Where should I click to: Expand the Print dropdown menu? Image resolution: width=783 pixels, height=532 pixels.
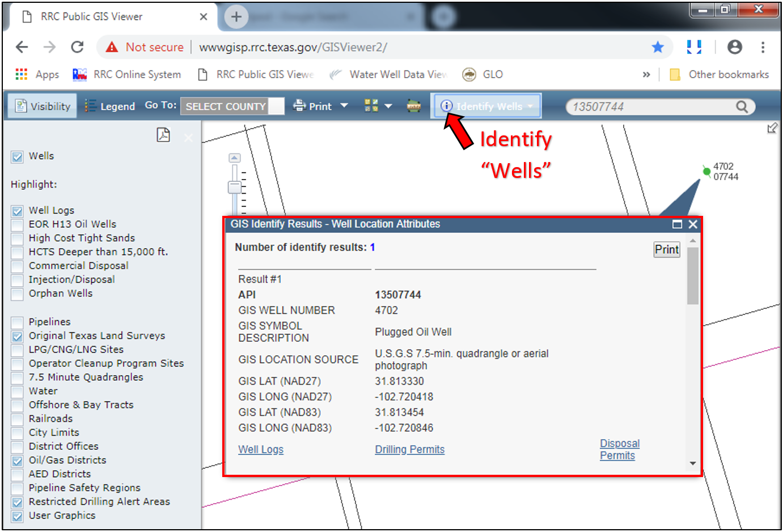(344, 106)
